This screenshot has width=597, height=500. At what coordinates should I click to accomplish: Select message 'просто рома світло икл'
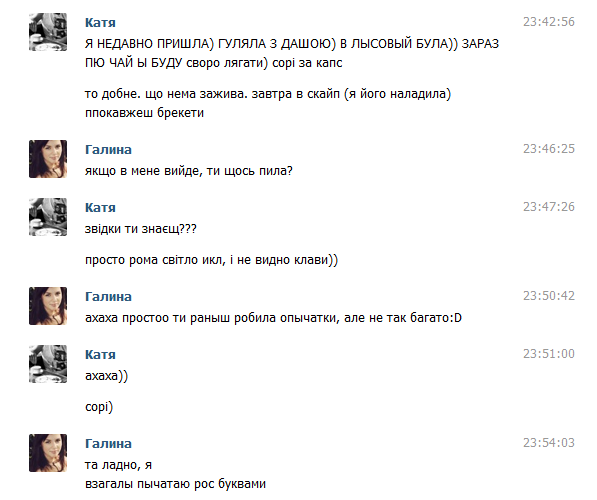coord(211,260)
